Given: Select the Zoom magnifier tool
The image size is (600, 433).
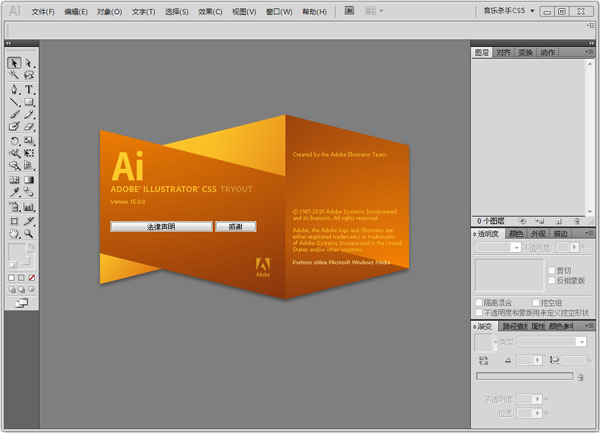Looking at the screenshot, I should [x=29, y=232].
